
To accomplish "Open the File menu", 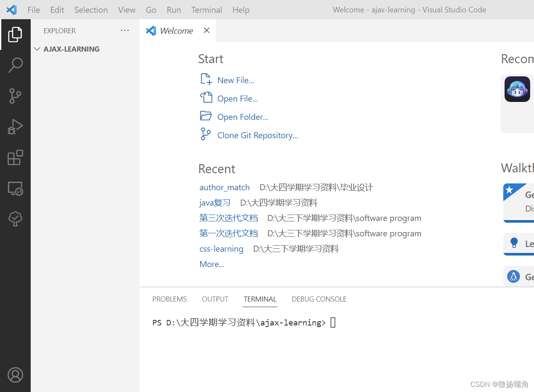I will [34, 10].
